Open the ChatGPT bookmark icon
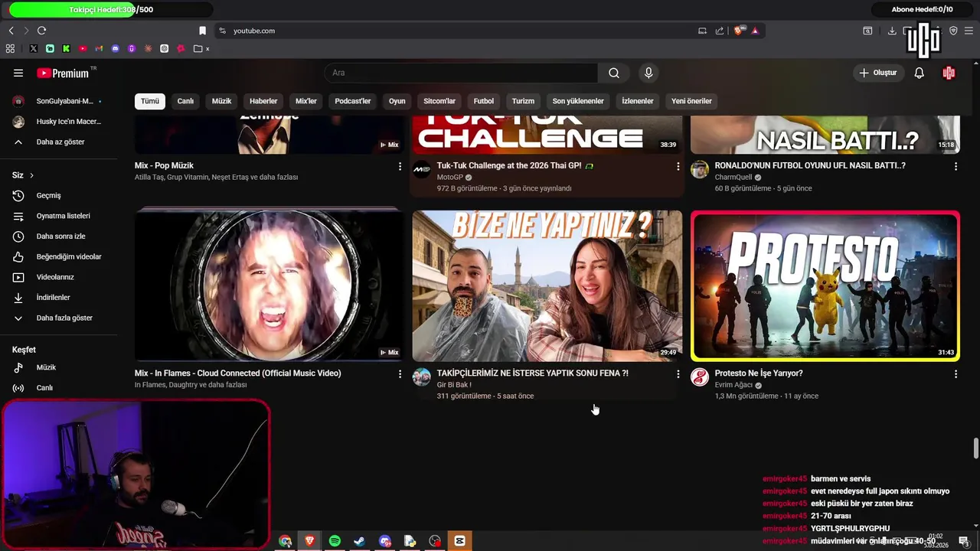Viewport: 980px width, 551px height. click(164, 48)
